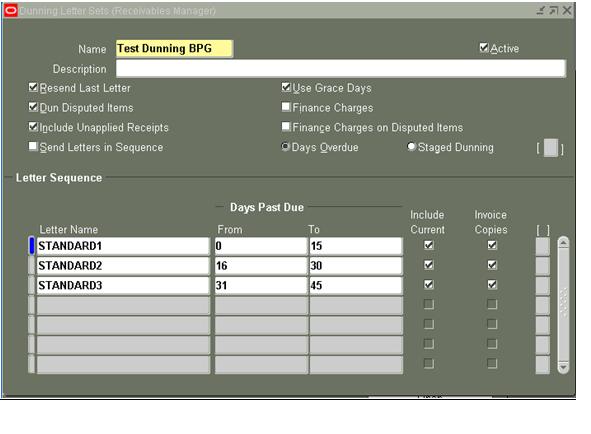Open the flexfield box on STANDARD2 row

(542, 266)
